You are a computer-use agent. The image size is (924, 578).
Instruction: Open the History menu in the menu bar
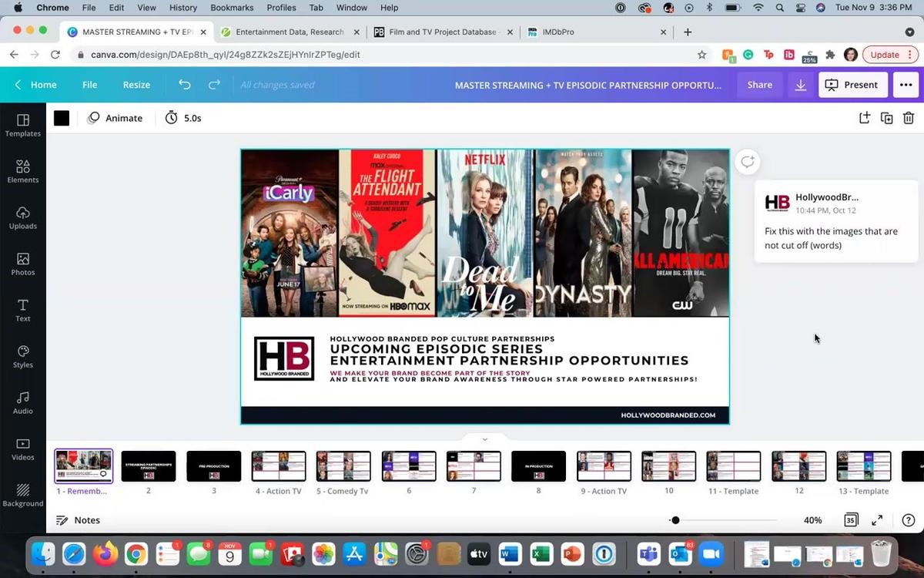182,8
